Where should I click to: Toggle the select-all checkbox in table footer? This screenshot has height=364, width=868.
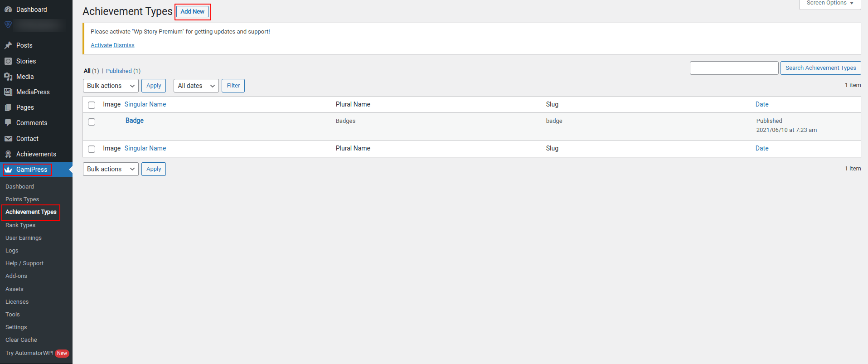click(x=92, y=149)
